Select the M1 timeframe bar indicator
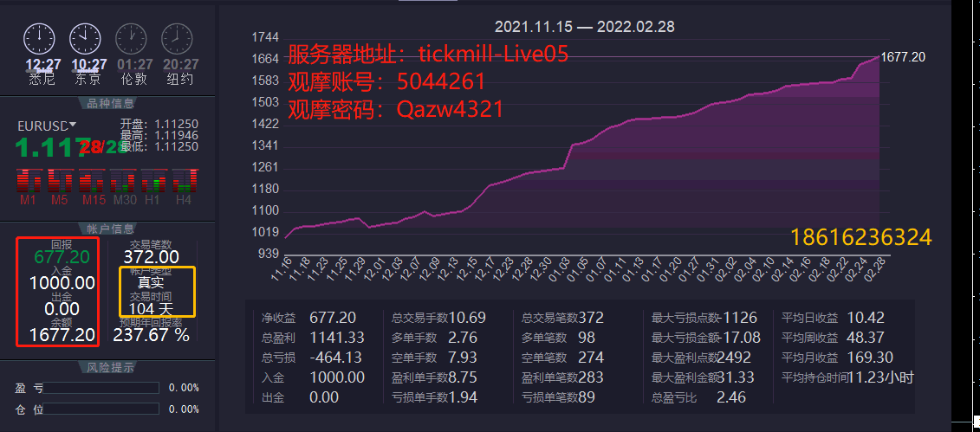This screenshot has width=980, height=432. [x=29, y=182]
